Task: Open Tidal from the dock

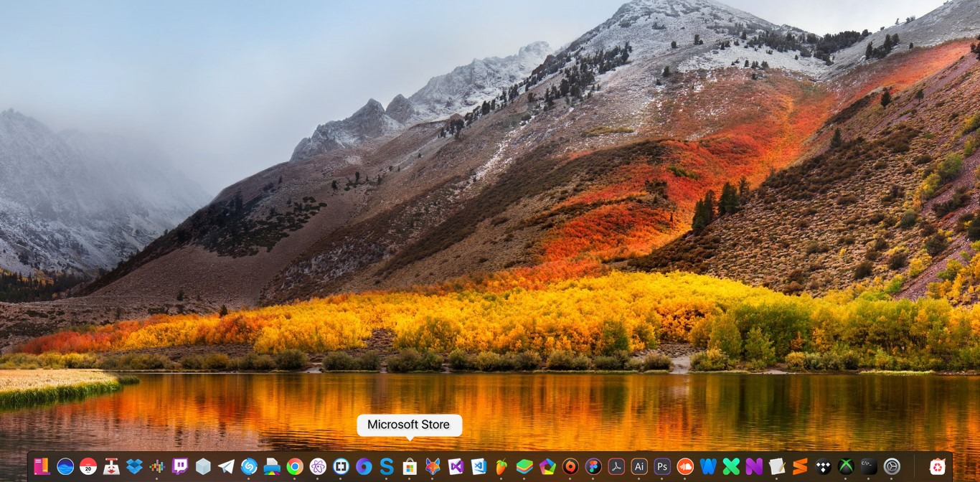Action: pyautogui.click(x=823, y=466)
